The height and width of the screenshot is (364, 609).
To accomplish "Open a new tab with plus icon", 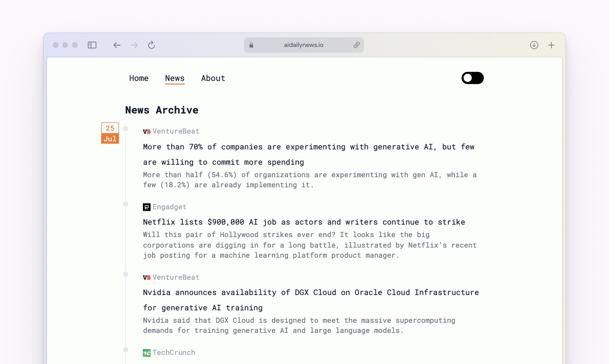I will pos(551,45).
